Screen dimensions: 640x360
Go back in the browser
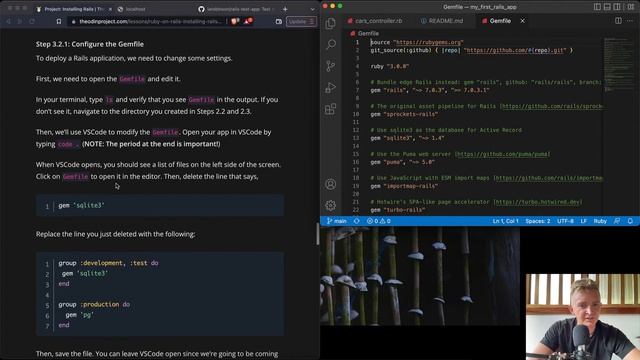(x=9, y=21)
